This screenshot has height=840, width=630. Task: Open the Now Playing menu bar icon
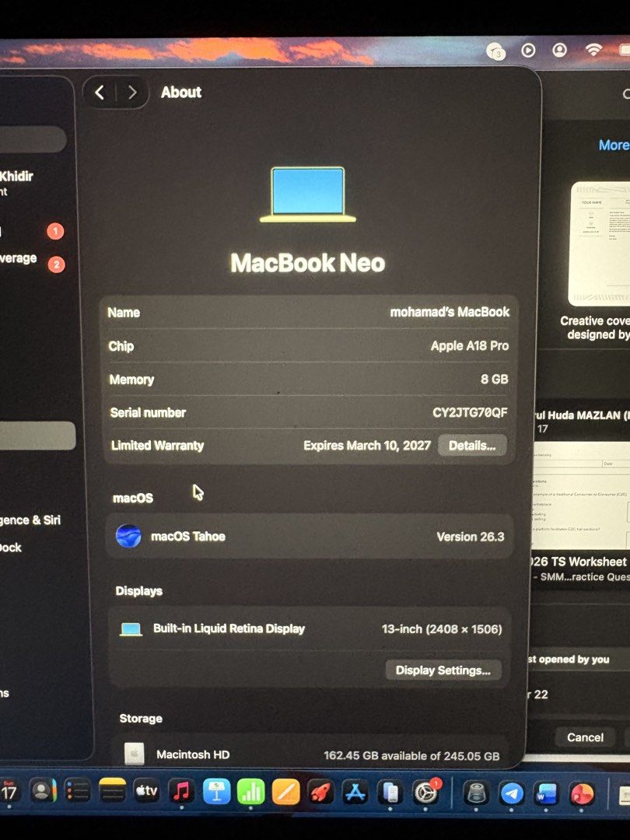click(528, 51)
